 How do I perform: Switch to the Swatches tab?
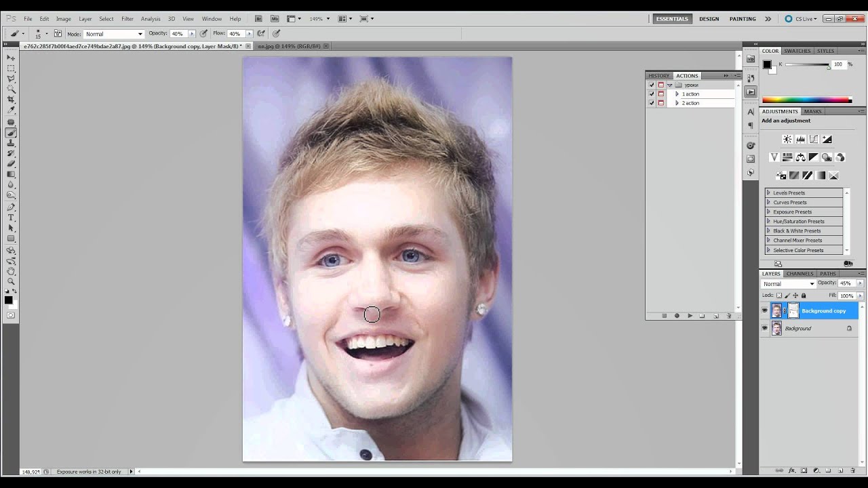797,51
